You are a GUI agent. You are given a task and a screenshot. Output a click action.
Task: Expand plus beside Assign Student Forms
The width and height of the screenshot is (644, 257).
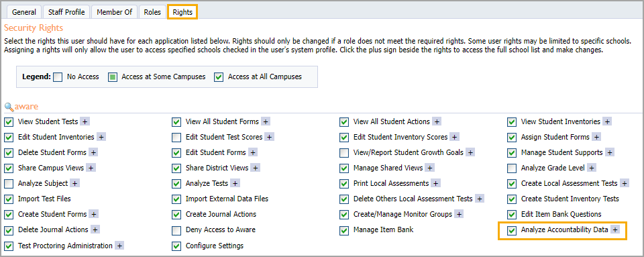596,137
